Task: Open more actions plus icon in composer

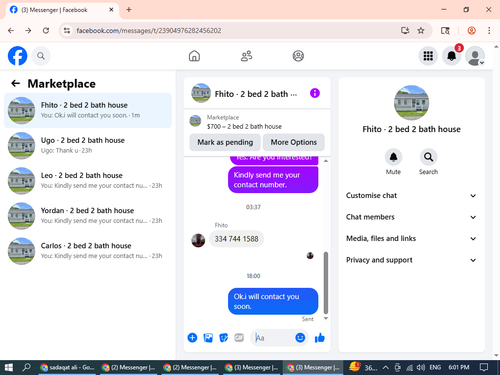Action: click(192, 338)
